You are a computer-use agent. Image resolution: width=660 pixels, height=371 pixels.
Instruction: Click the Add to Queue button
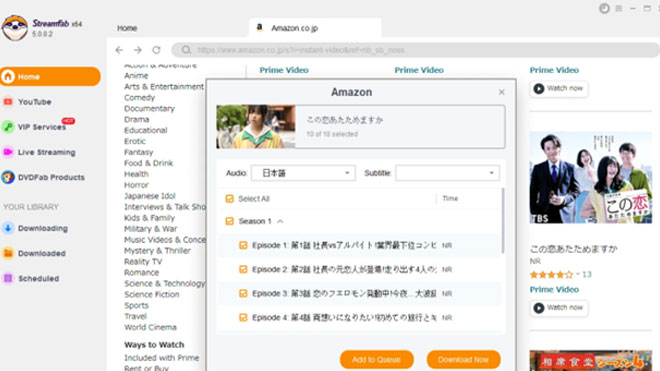376,360
